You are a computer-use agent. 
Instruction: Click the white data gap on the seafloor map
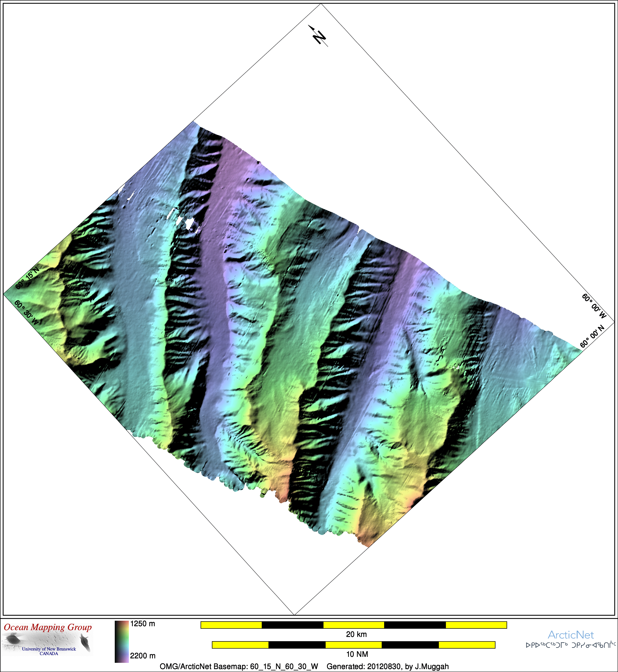point(190,223)
